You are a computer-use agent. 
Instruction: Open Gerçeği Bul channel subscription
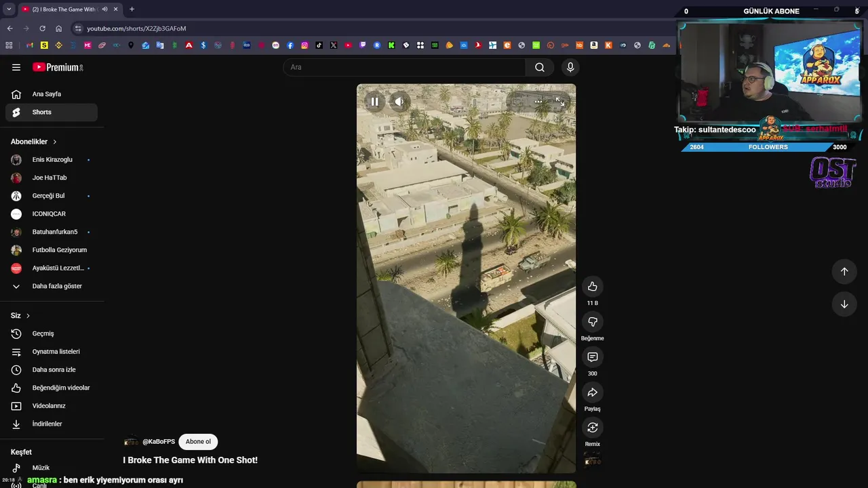click(52, 196)
